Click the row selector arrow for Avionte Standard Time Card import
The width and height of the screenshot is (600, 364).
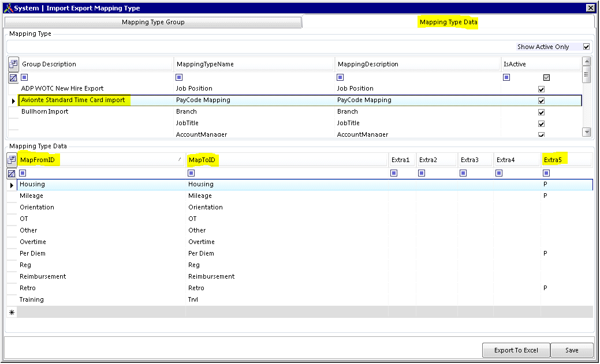pos(13,101)
